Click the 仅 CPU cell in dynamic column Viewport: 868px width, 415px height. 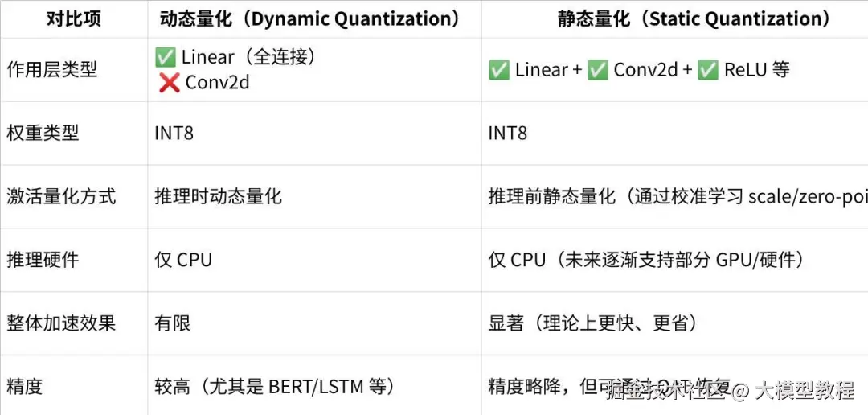tap(183, 260)
